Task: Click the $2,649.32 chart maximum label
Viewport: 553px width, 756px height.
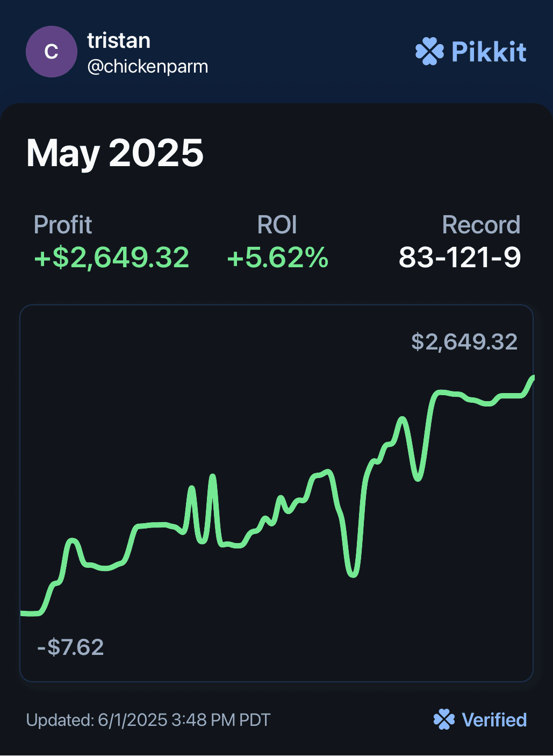Action: coord(464,342)
